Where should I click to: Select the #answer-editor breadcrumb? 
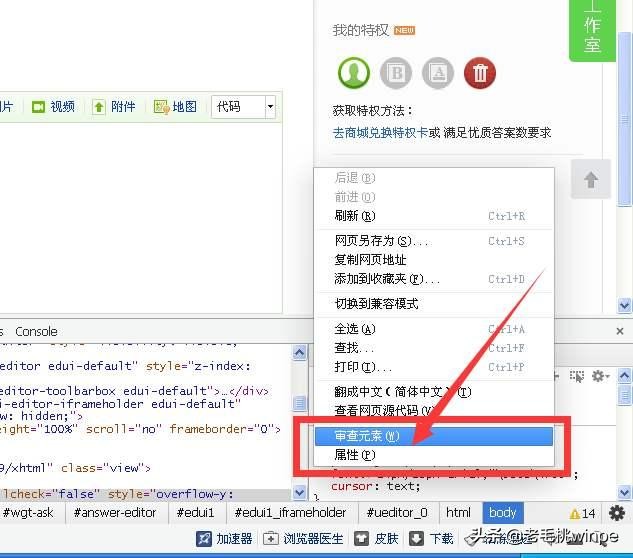115,513
